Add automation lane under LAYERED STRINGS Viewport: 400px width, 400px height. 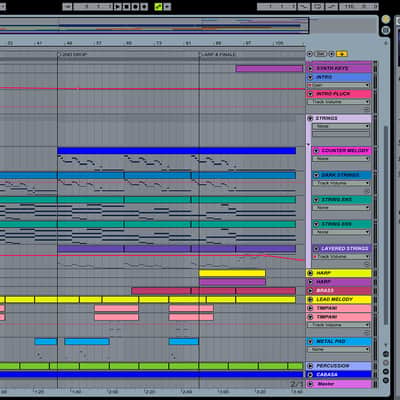pyautogui.click(x=366, y=264)
